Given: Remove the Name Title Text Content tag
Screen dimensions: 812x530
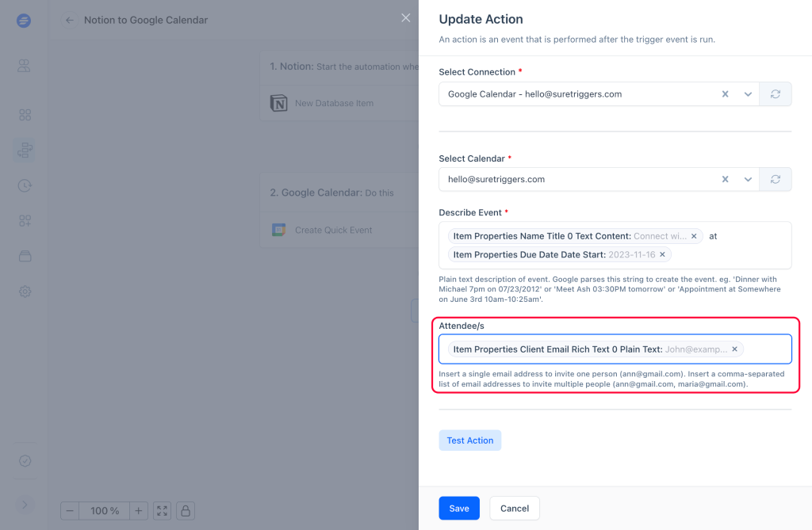Looking at the screenshot, I should point(694,236).
